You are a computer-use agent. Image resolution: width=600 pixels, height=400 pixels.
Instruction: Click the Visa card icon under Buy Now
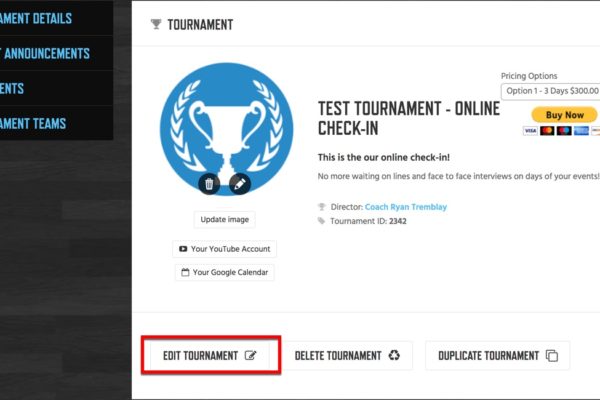tap(530, 131)
